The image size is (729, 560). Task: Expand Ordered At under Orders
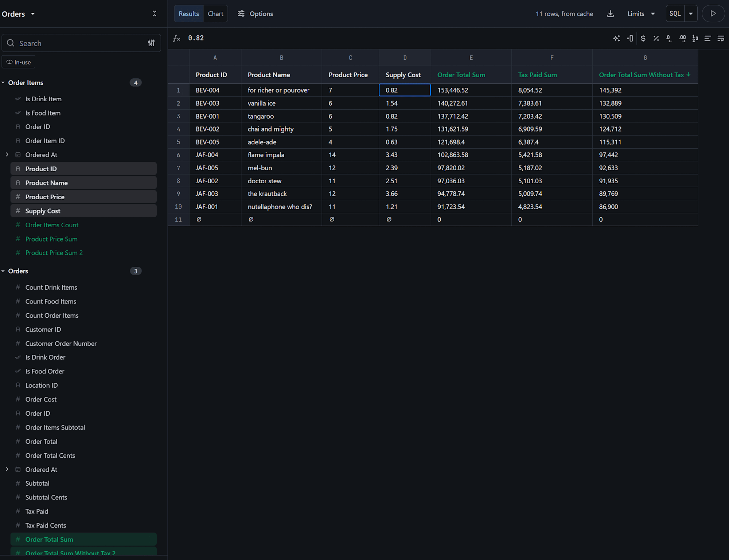tap(7, 469)
